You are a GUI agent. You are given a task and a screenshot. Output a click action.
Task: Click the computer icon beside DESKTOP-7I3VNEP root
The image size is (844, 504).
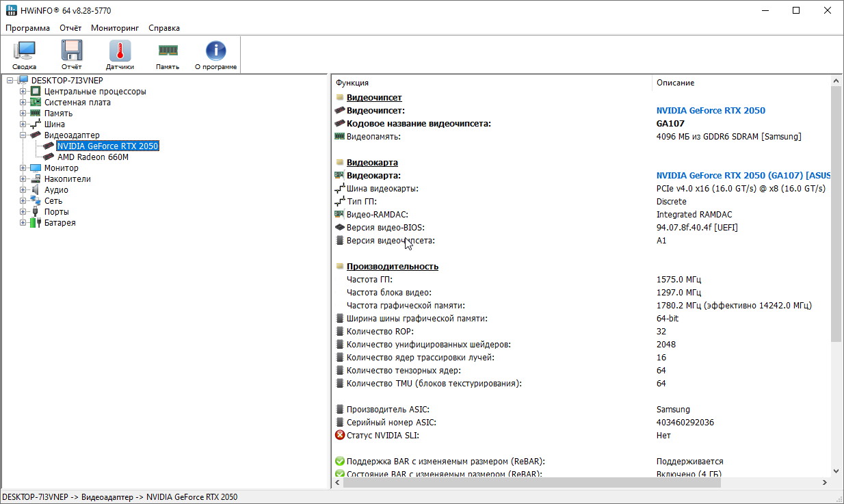click(x=23, y=81)
